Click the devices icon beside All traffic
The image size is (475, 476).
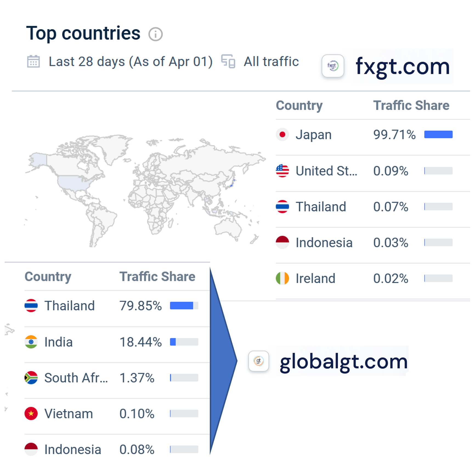coord(228,61)
